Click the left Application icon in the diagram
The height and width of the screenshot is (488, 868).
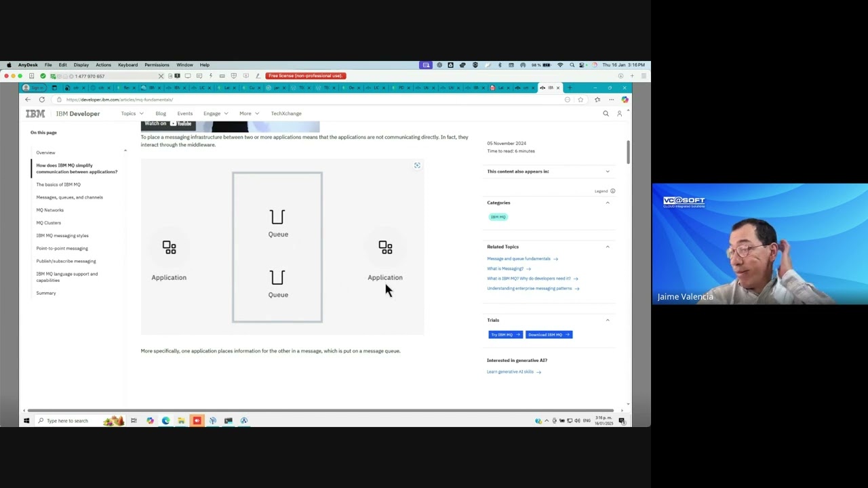tap(169, 247)
